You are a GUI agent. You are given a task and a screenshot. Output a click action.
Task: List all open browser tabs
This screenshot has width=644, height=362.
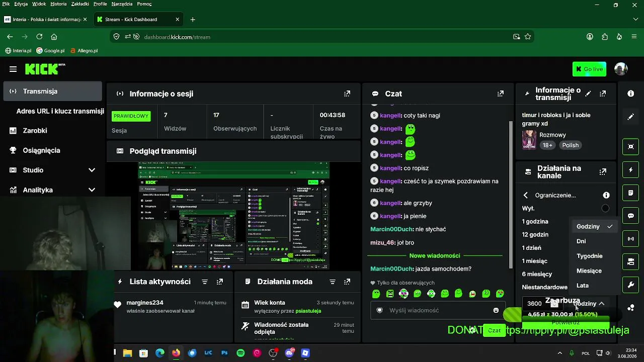[x=635, y=20]
